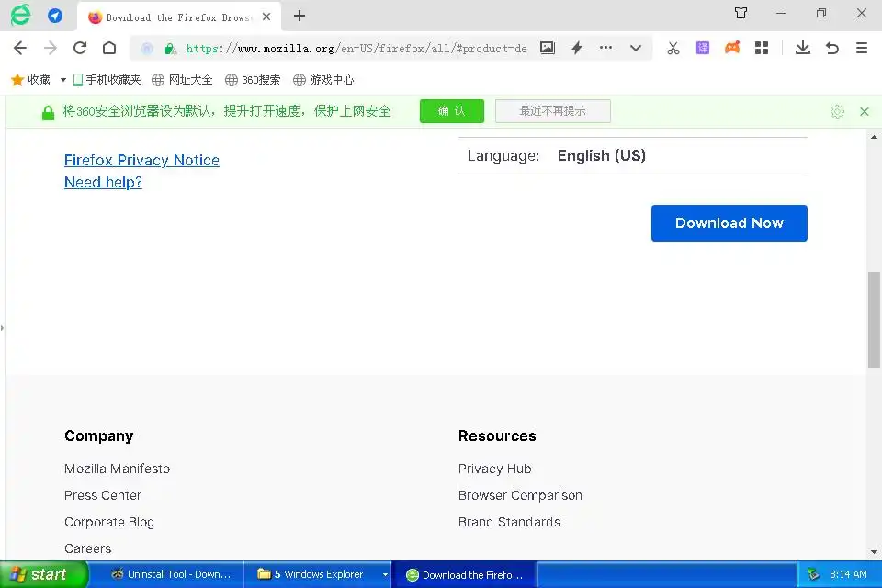Expand the 收藏 dropdown arrow
The height and width of the screenshot is (588, 882).
63,80
